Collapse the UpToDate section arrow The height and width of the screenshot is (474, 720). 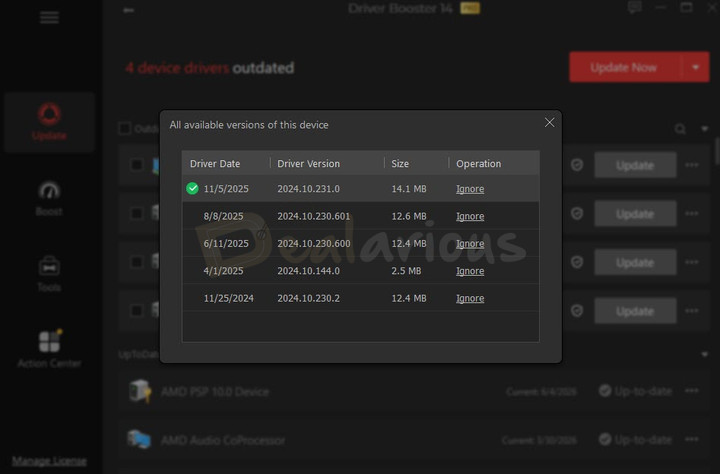tap(704, 355)
